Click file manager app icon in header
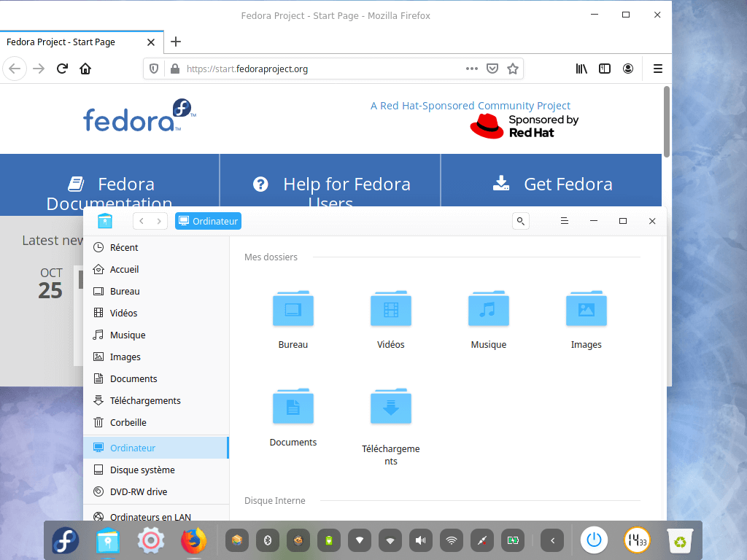The height and width of the screenshot is (560, 747). (x=105, y=221)
